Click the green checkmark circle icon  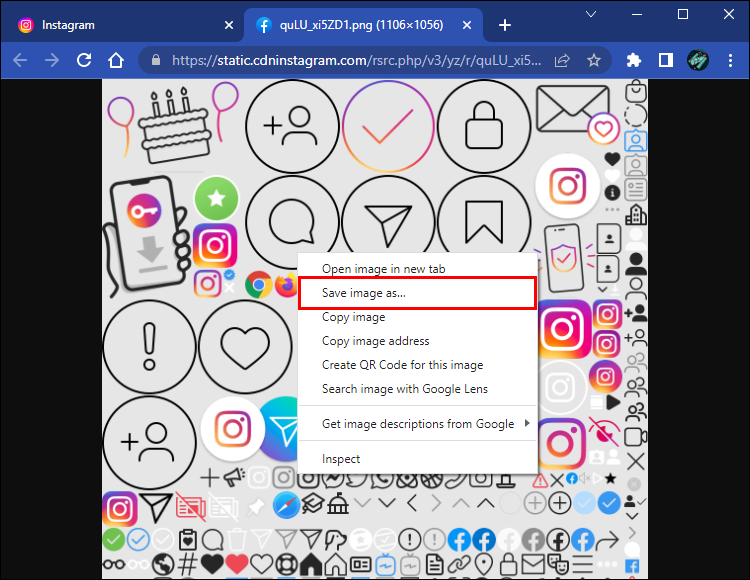(x=114, y=540)
